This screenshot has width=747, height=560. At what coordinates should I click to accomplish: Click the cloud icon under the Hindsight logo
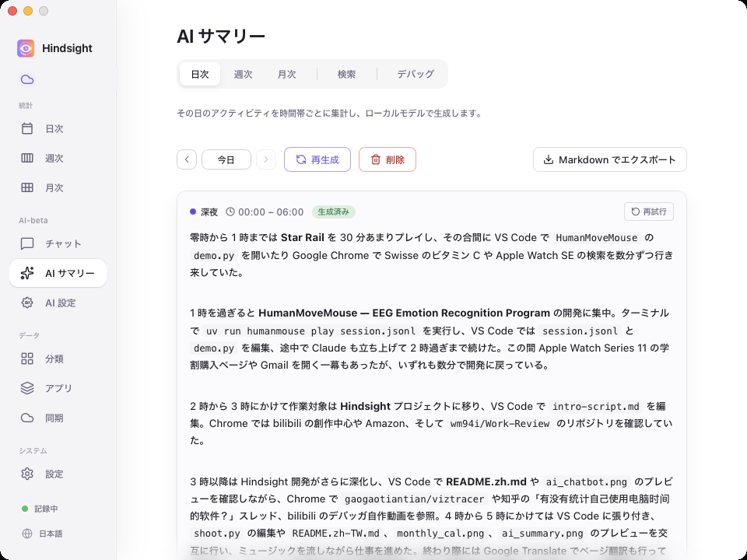27,79
